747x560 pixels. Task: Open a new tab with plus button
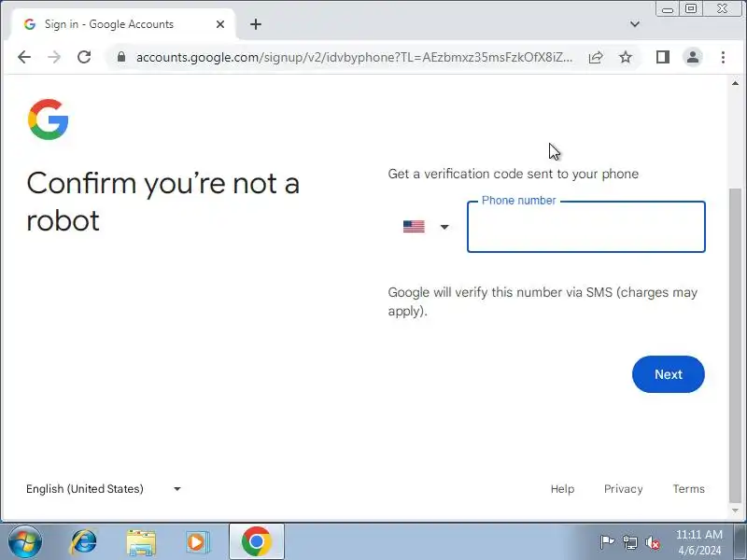tap(256, 24)
